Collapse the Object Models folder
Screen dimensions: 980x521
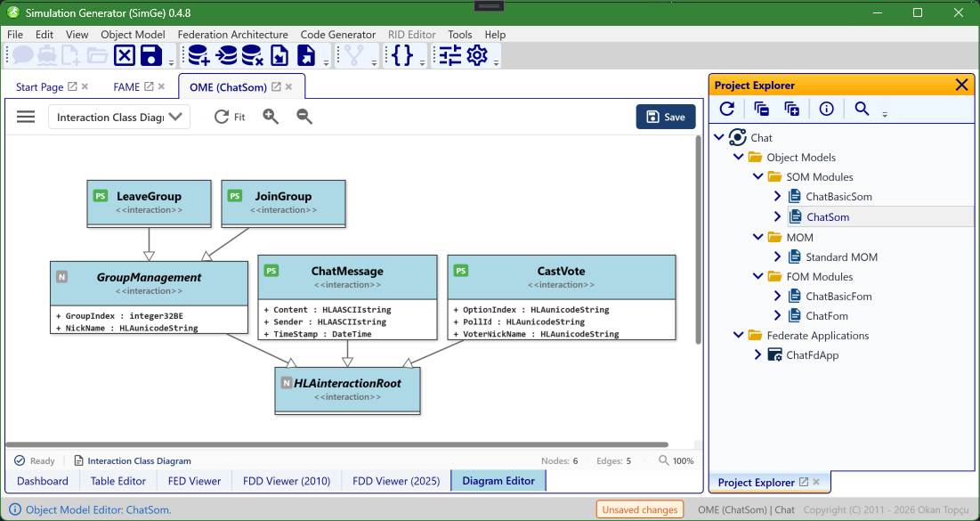point(738,158)
